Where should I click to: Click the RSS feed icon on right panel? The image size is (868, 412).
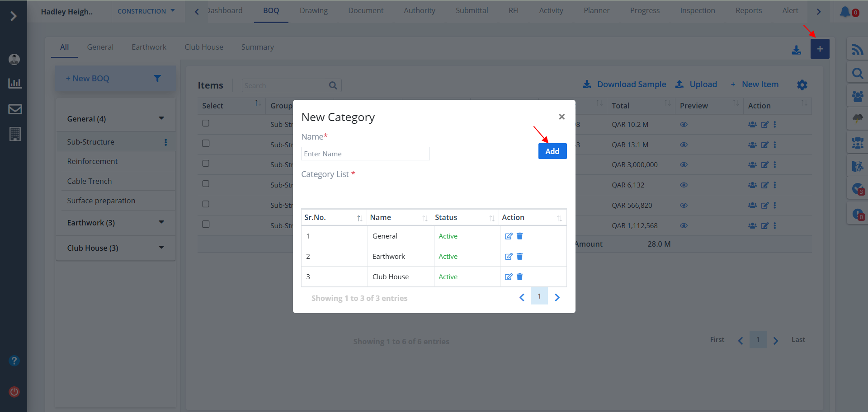point(857,49)
